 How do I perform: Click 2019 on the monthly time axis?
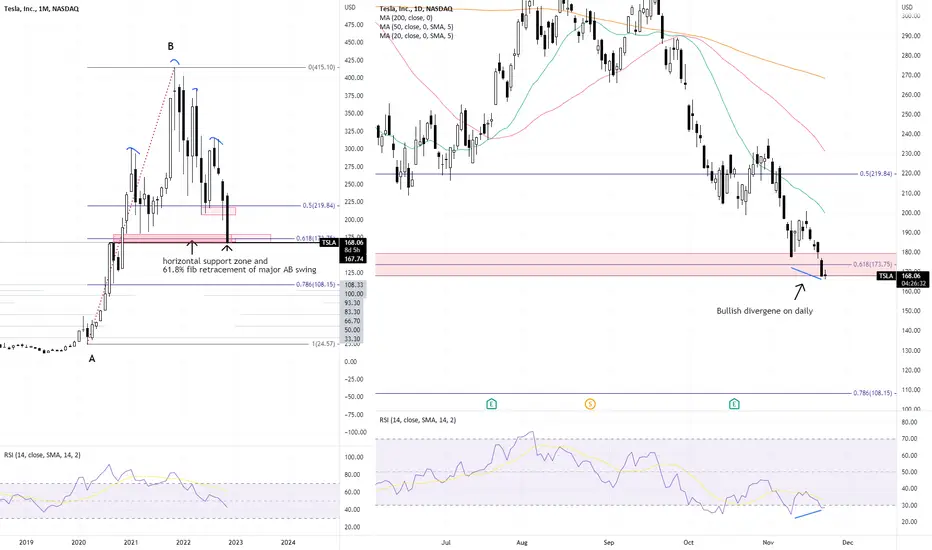(26, 542)
